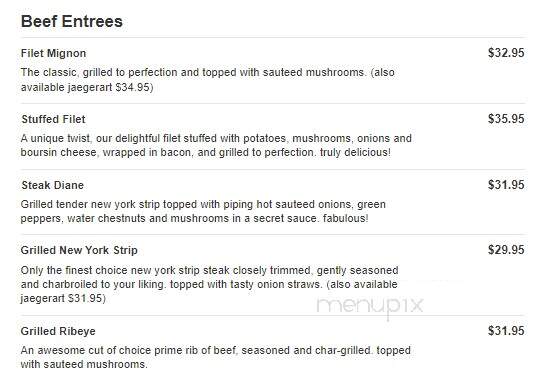
Task: Click the jaegerart $31.95 option text
Action: pyautogui.click(x=63, y=298)
